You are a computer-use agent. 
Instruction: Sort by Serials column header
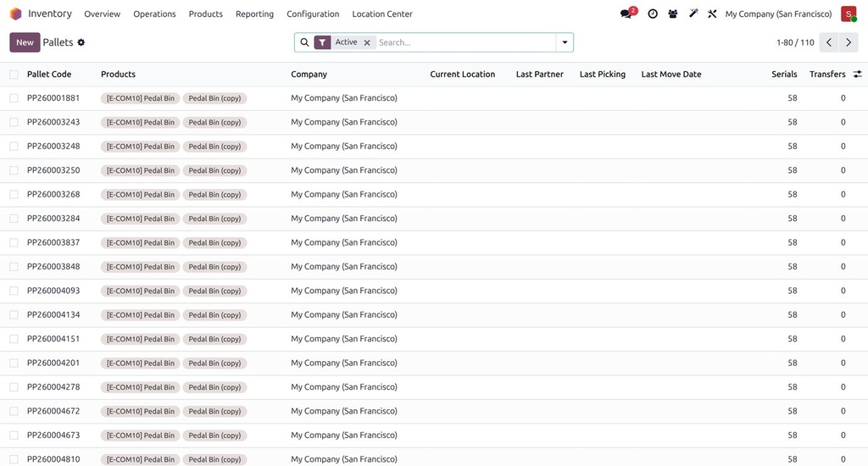784,75
